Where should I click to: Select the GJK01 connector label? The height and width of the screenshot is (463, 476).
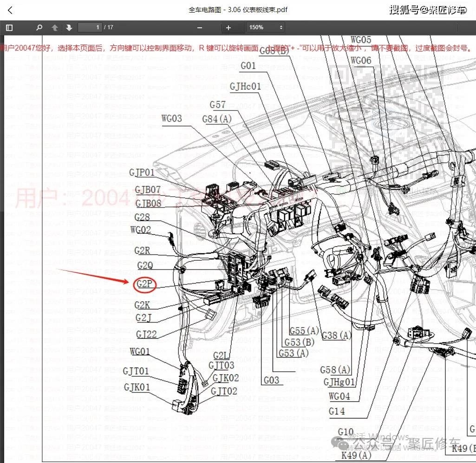(x=137, y=387)
